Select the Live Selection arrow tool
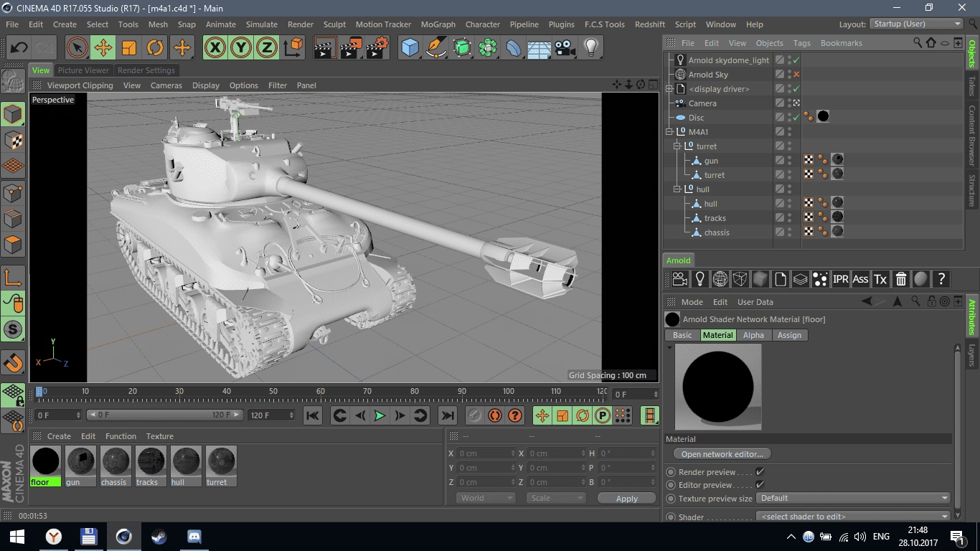 click(77, 48)
